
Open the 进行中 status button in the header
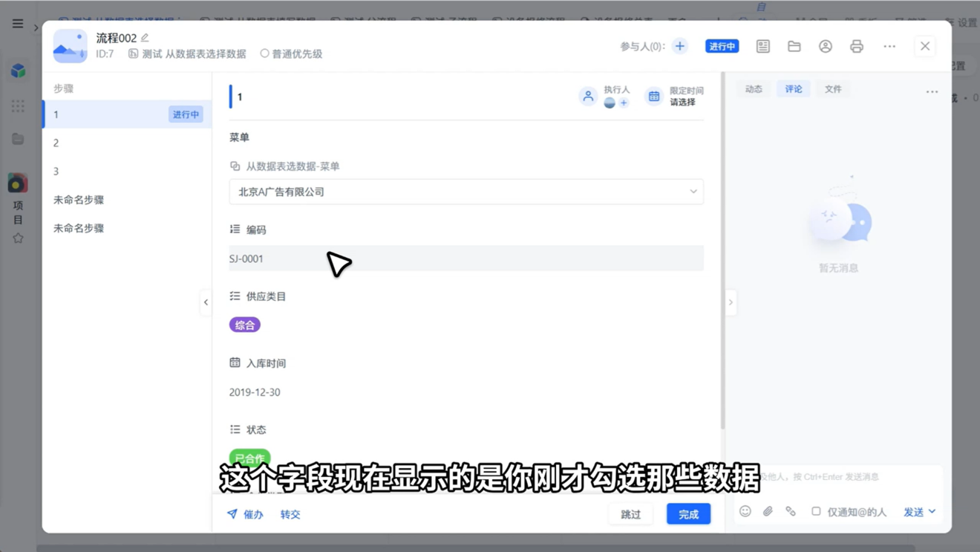pyautogui.click(x=722, y=46)
